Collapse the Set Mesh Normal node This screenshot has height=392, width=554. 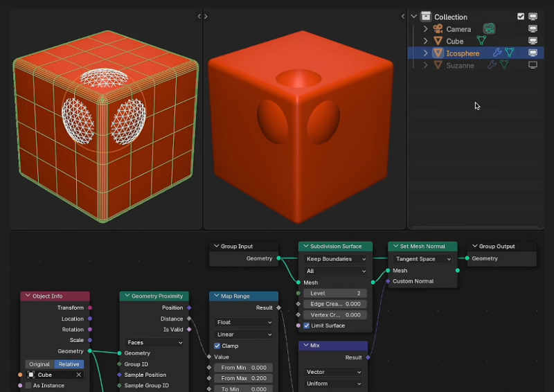[395, 247]
